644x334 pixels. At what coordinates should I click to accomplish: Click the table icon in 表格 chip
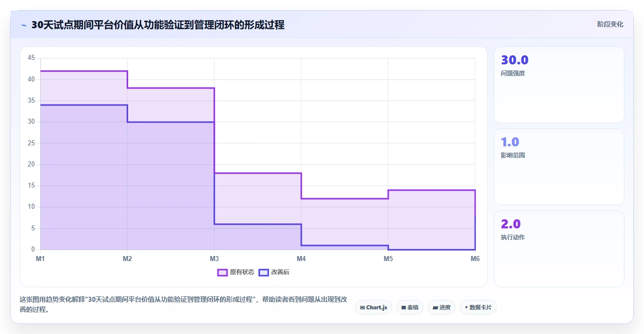[403, 307]
